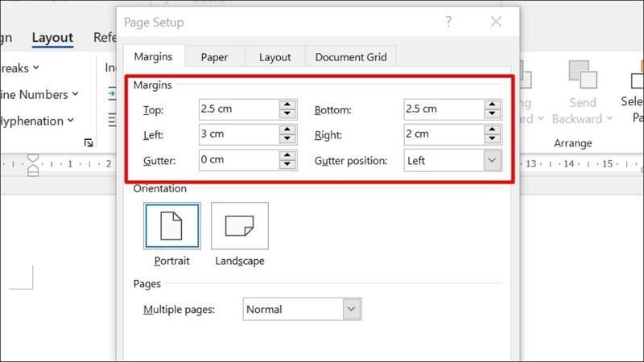644x362 pixels.
Task: Increase the Left margin with up arrow
Action: 287,130
